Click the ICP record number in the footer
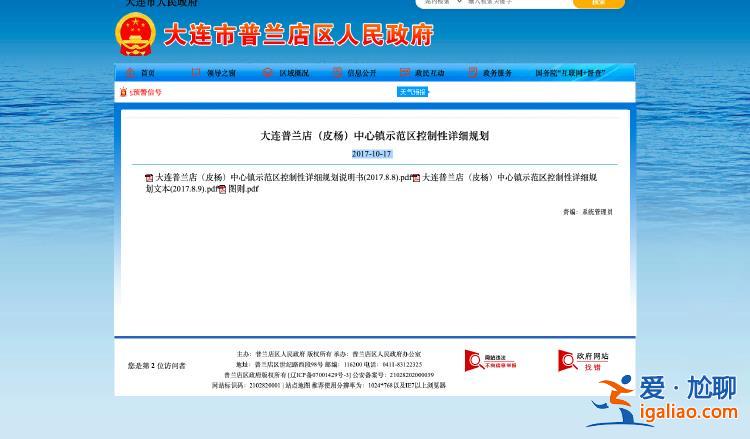The image size is (750, 439). pyautogui.click(x=319, y=375)
